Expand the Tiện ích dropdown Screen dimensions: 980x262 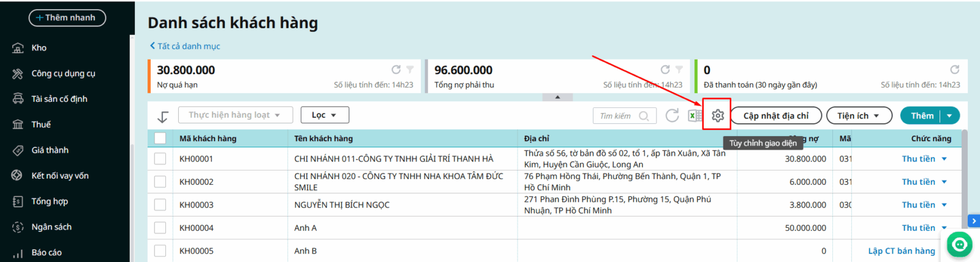858,115
